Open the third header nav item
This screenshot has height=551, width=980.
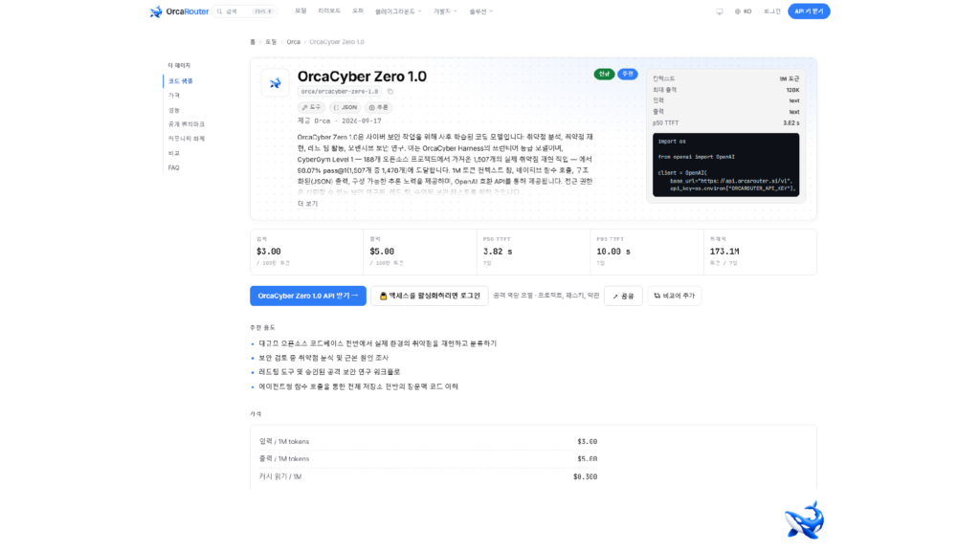click(x=358, y=11)
